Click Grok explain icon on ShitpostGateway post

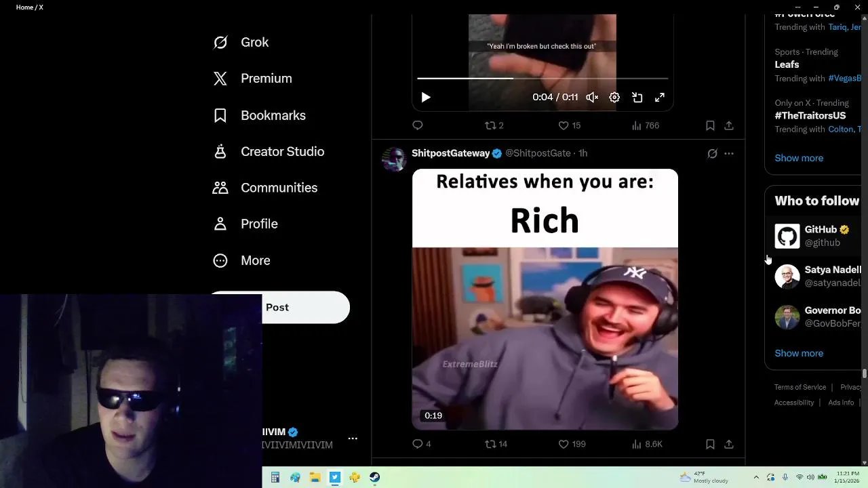(712, 154)
